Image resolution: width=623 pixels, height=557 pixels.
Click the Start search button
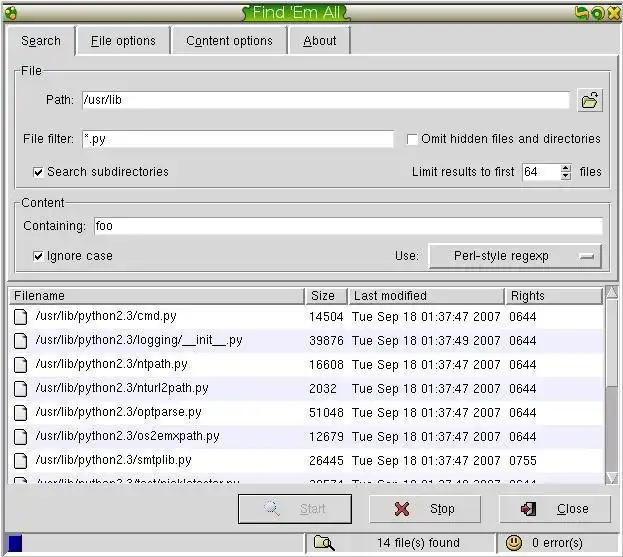[x=295, y=509]
